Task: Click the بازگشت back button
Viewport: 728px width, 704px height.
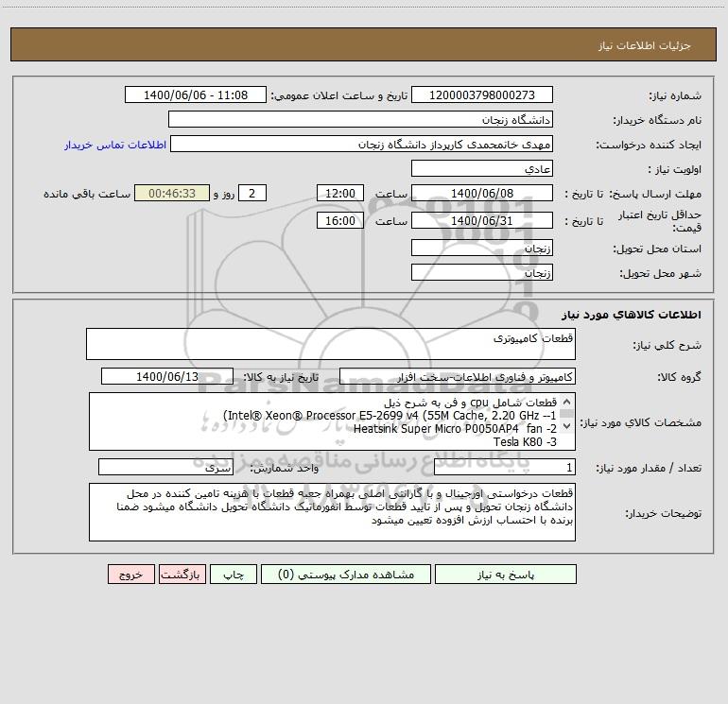Action: click(182, 575)
